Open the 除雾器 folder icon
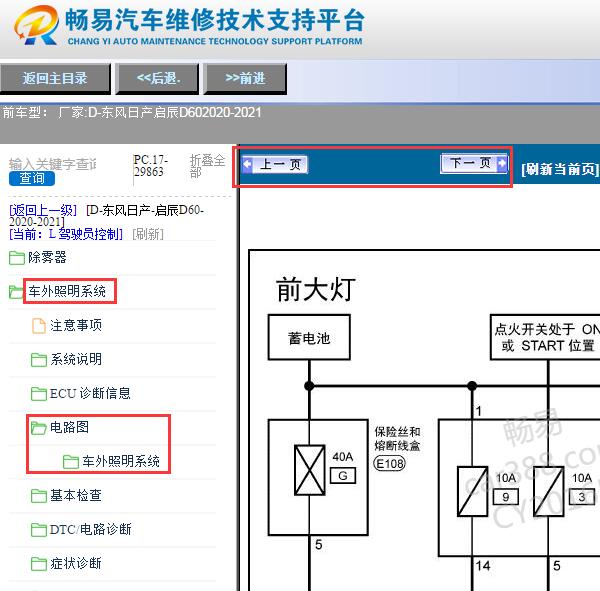Viewport: 600px width, 591px height. pyautogui.click(x=17, y=258)
